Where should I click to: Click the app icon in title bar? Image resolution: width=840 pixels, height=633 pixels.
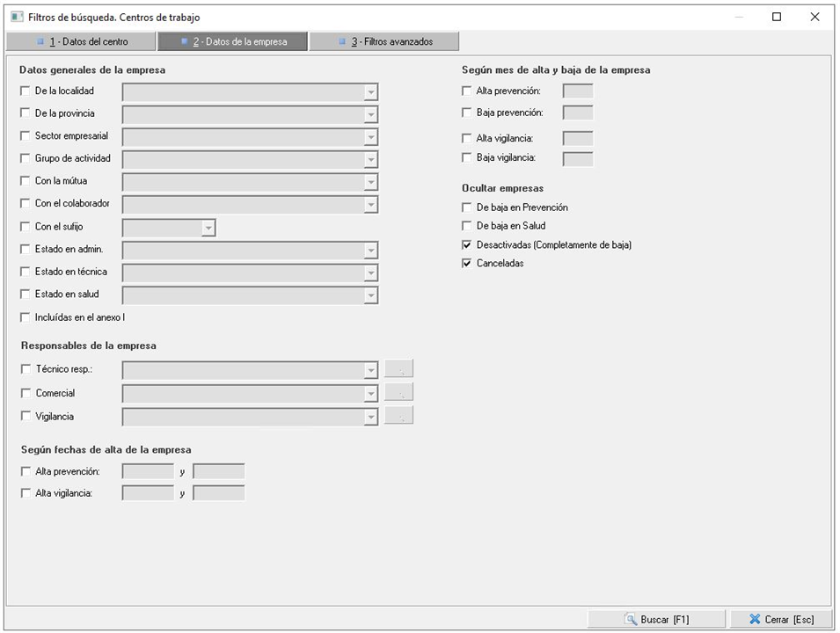tap(16, 17)
